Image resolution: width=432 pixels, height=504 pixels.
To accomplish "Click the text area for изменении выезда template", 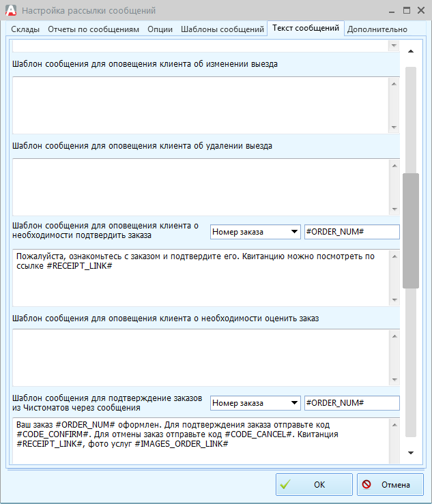I will pos(201,106).
